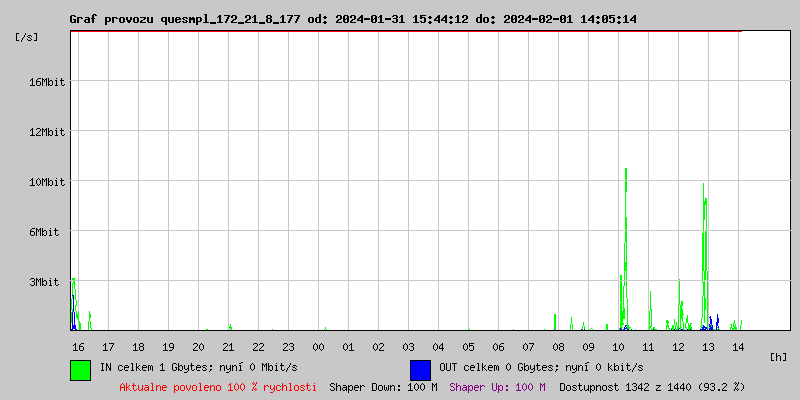Click the green IN legend swatch
Viewport: 800px width, 400px height.
coord(80,369)
